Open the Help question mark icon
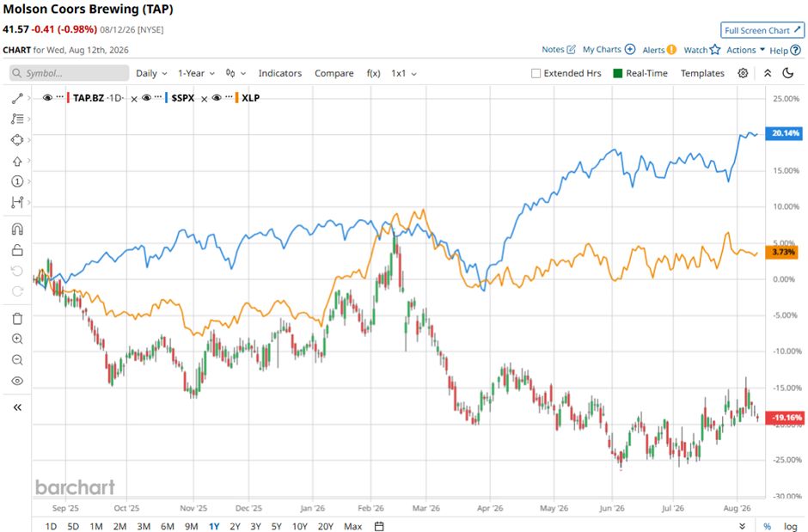The height and width of the screenshot is (532, 808). pos(796,50)
